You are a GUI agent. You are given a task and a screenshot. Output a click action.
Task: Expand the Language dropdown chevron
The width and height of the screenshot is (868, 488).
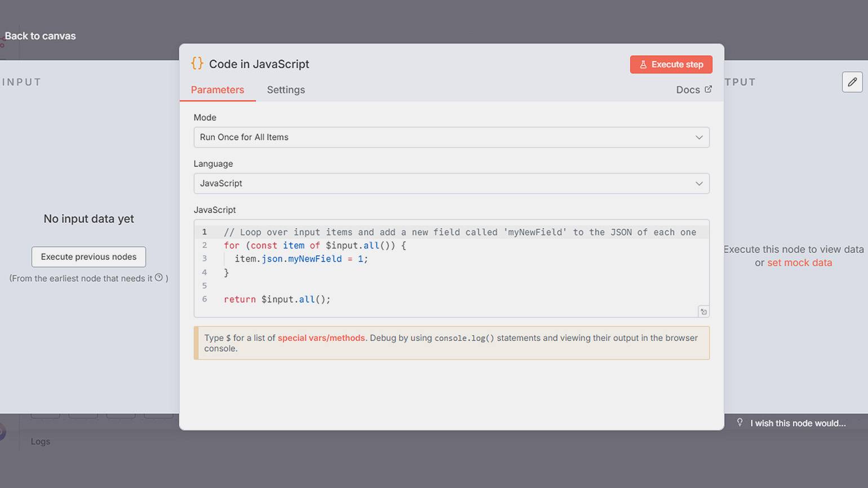click(698, 184)
